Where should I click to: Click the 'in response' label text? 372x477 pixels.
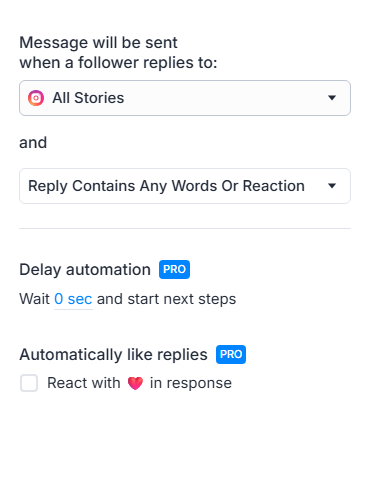(191, 383)
